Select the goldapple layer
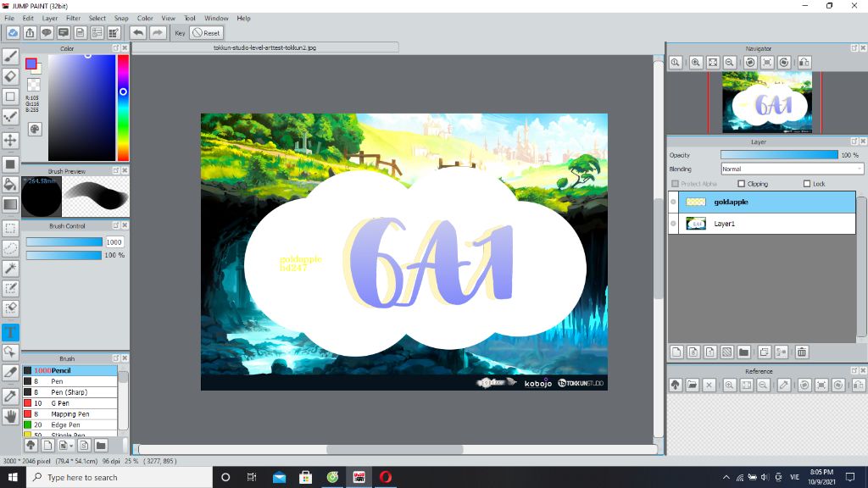 click(762, 202)
